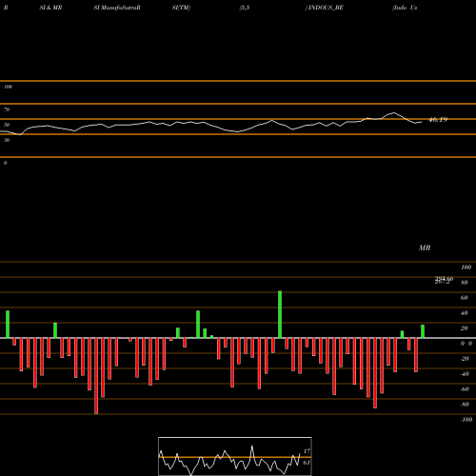Click the 30 label on the RSI axis

(x=7, y=140)
